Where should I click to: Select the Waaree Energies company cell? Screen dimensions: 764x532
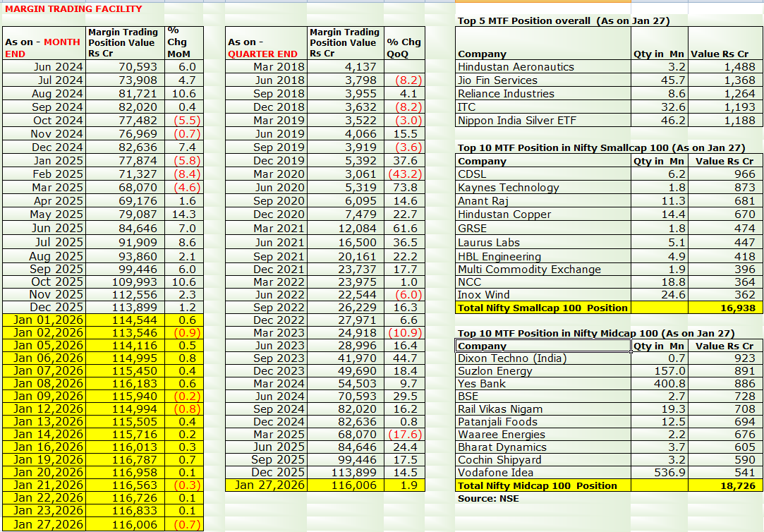tap(542, 434)
